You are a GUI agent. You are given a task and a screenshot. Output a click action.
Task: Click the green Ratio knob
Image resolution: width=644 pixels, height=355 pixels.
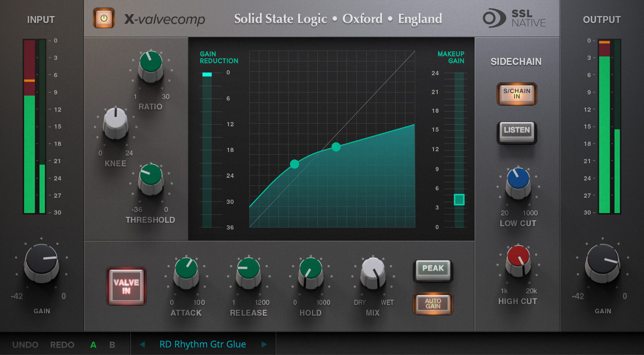(x=150, y=66)
